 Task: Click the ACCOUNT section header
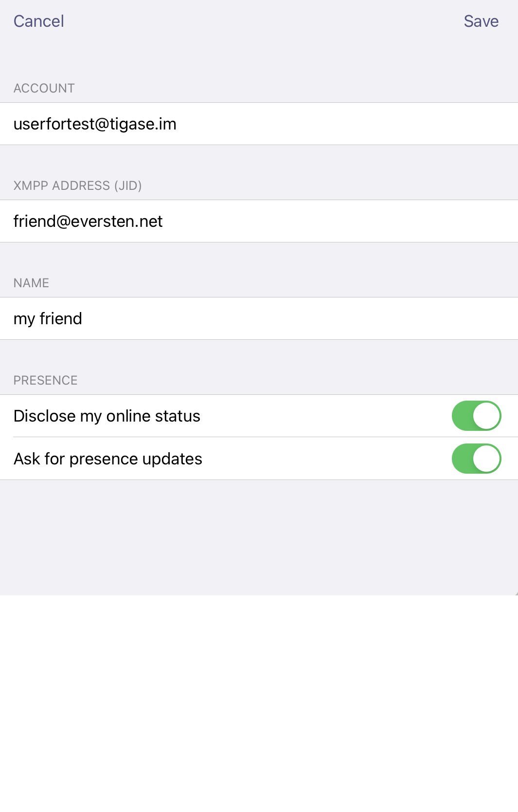(44, 88)
